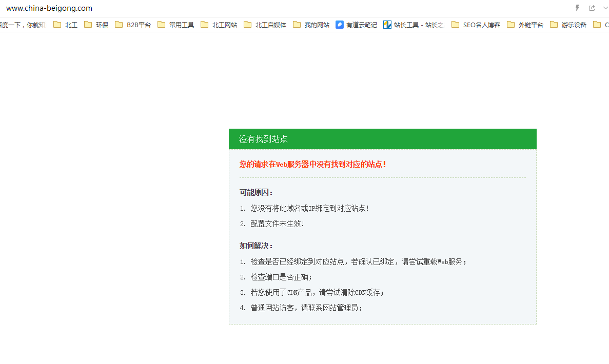Viewport: 609px width, 364px height.
Task: Click the 可能原因 heading text
Action: pos(257,192)
